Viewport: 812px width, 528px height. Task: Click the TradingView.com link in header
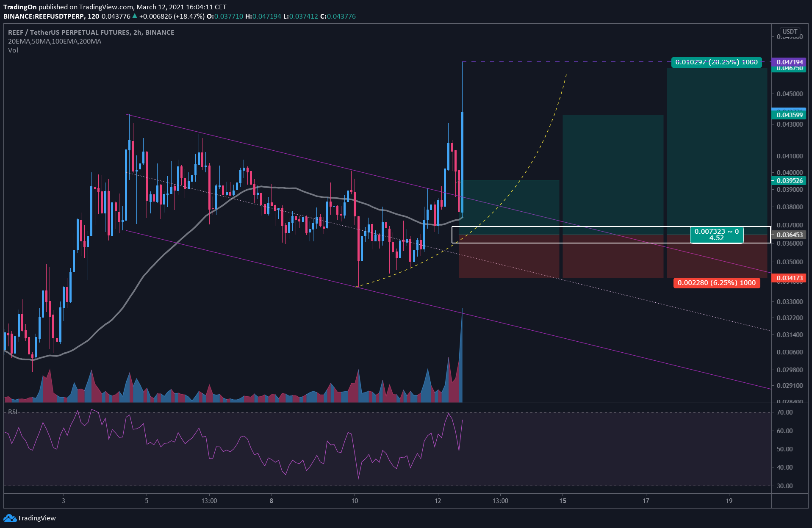pyautogui.click(x=105, y=7)
